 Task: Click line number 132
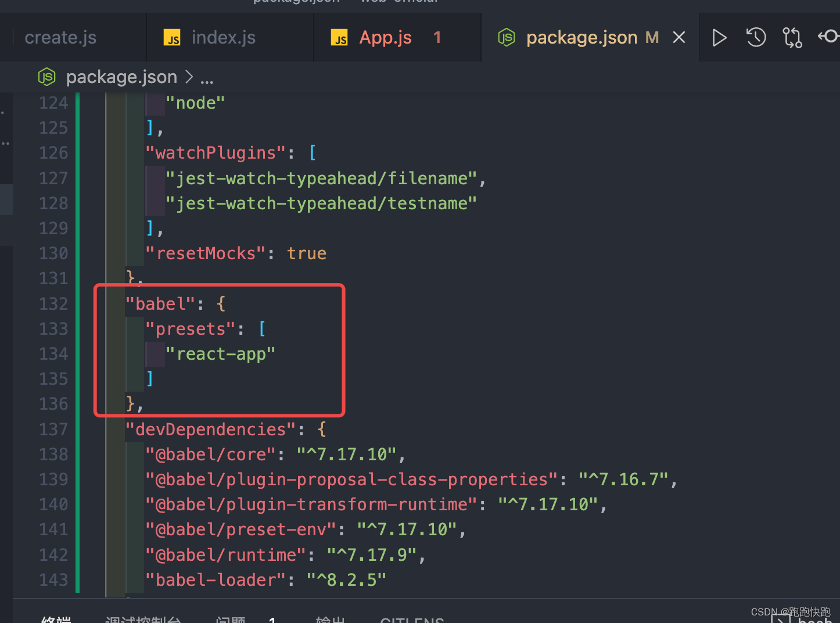pos(53,304)
